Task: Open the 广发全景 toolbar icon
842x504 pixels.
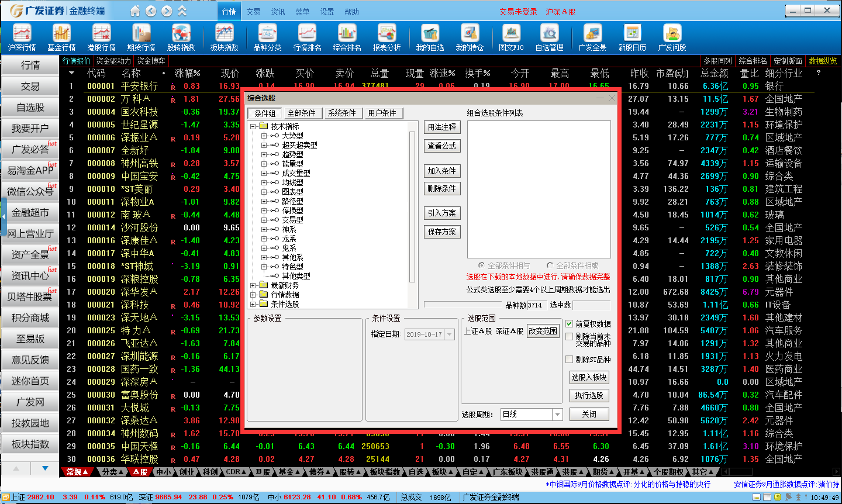Action: 592,38
